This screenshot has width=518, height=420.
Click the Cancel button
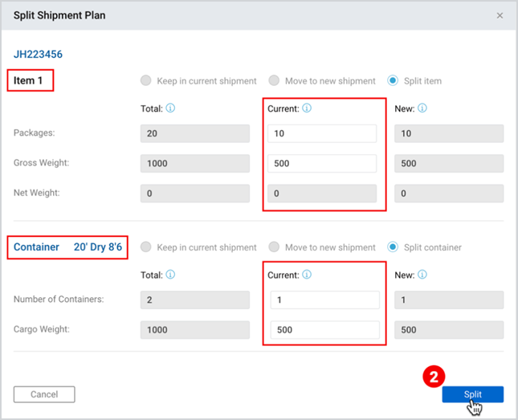[44, 394]
